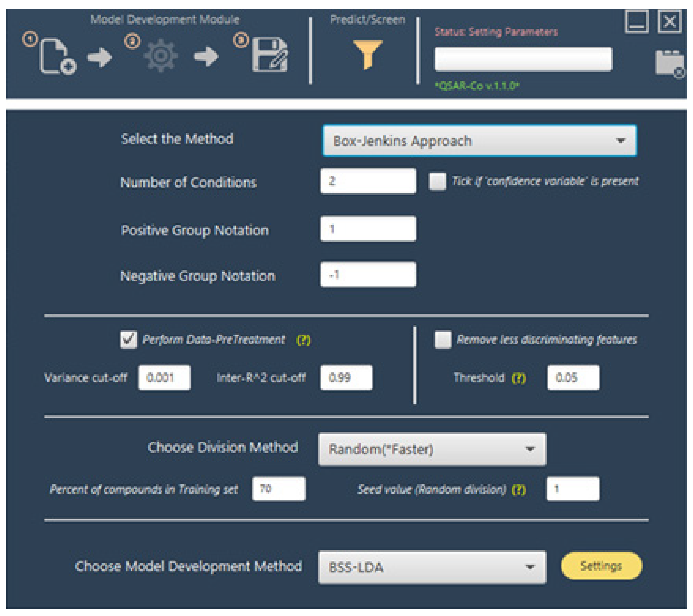The height and width of the screenshot is (616, 693).
Task: Click the yellow Settings button
Action: (x=601, y=566)
